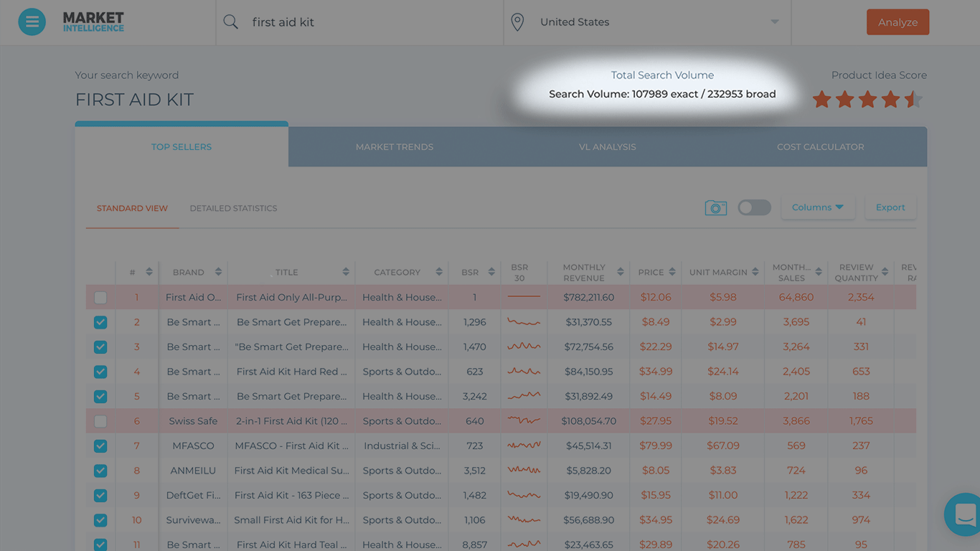The width and height of the screenshot is (980, 551).
Task: Click the MFASCO brand cell
Action: click(193, 446)
